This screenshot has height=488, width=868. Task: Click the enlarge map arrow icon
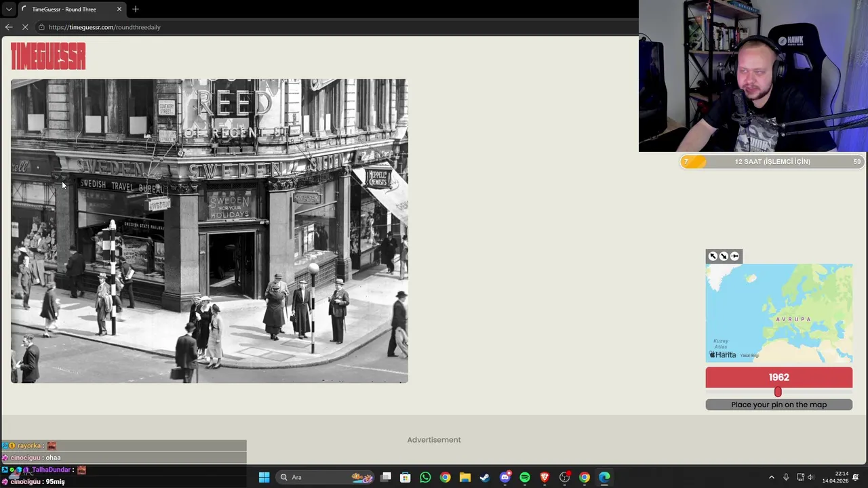tap(713, 256)
